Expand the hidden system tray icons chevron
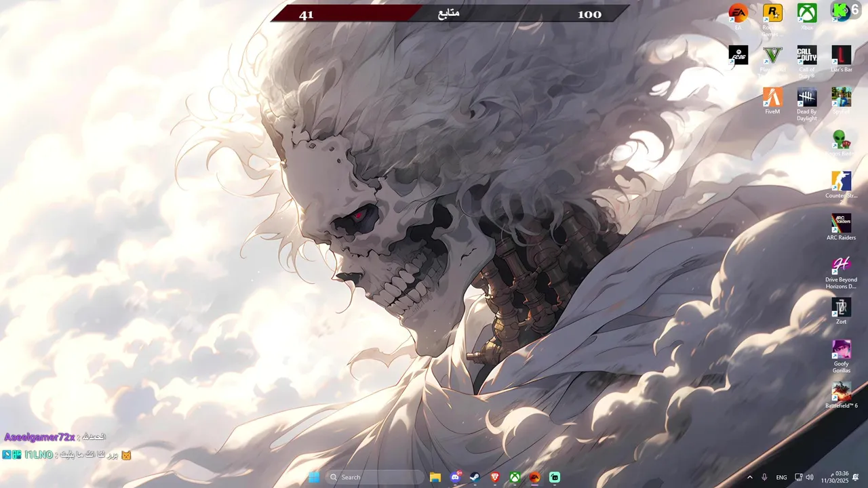Image resolution: width=868 pixels, height=488 pixels. click(749, 477)
